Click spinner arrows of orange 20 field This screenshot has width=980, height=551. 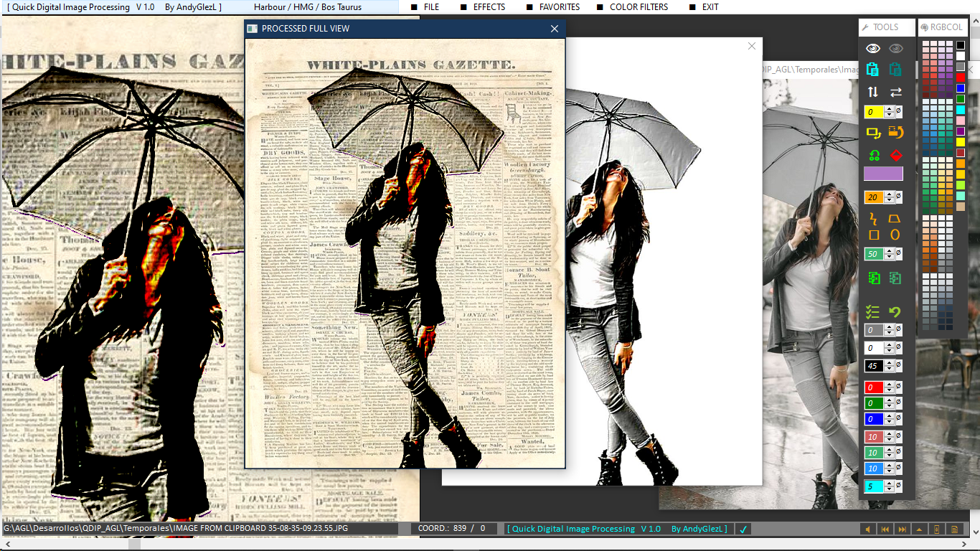point(890,197)
